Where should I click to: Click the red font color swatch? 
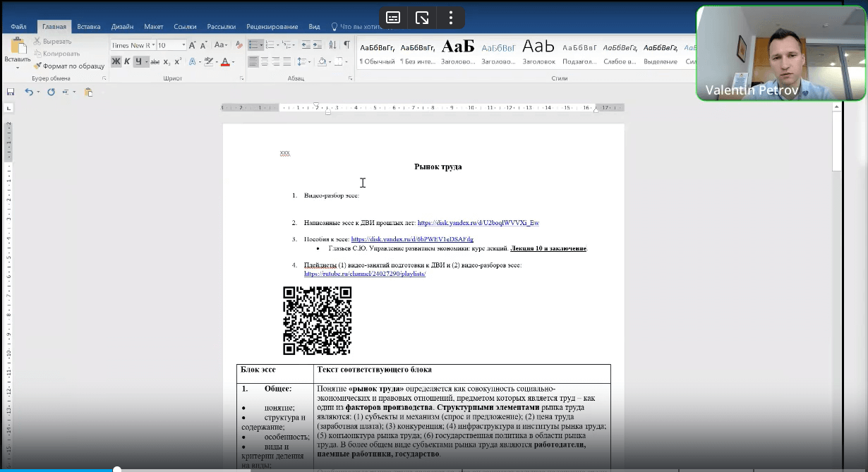pyautogui.click(x=224, y=62)
